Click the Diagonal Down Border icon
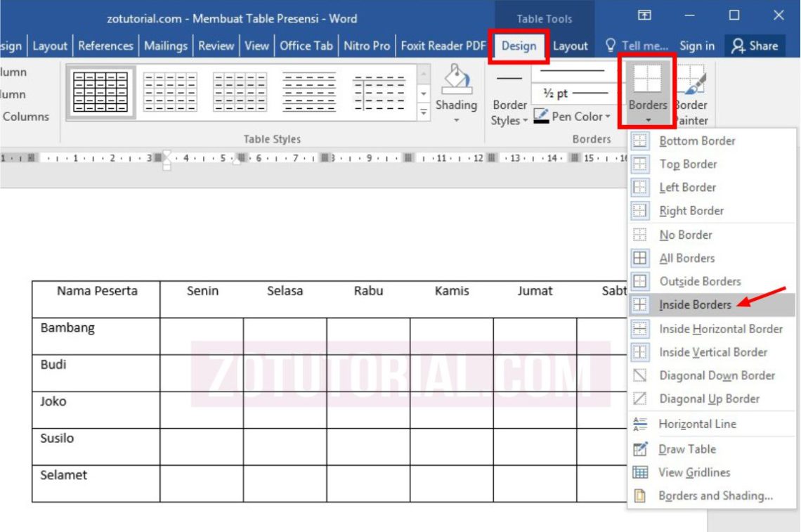Viewport: 801px width, 532px height. click(639, 375)
